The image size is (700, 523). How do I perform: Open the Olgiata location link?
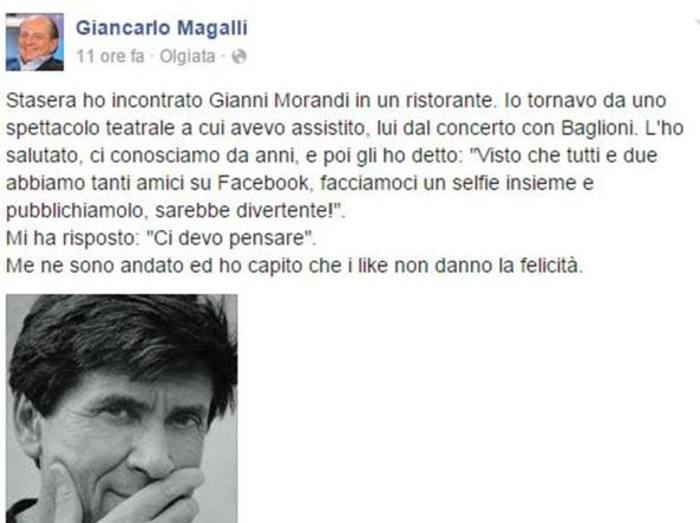[188, 57]
